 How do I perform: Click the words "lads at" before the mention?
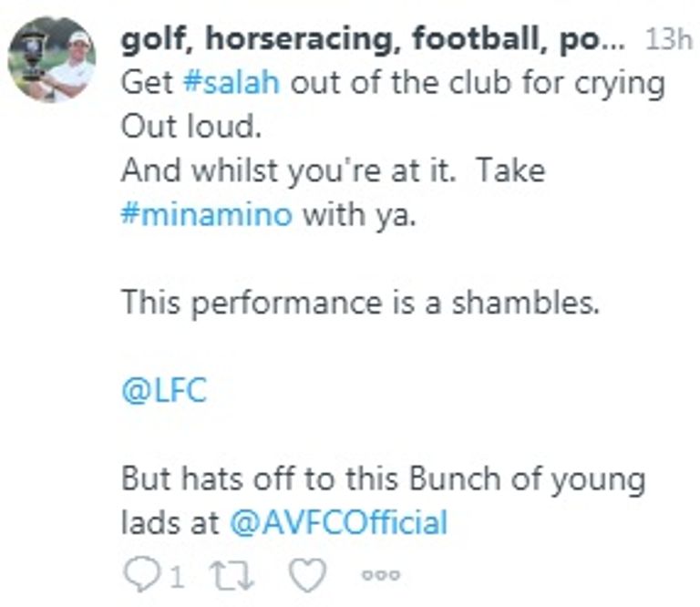[170, 522]
